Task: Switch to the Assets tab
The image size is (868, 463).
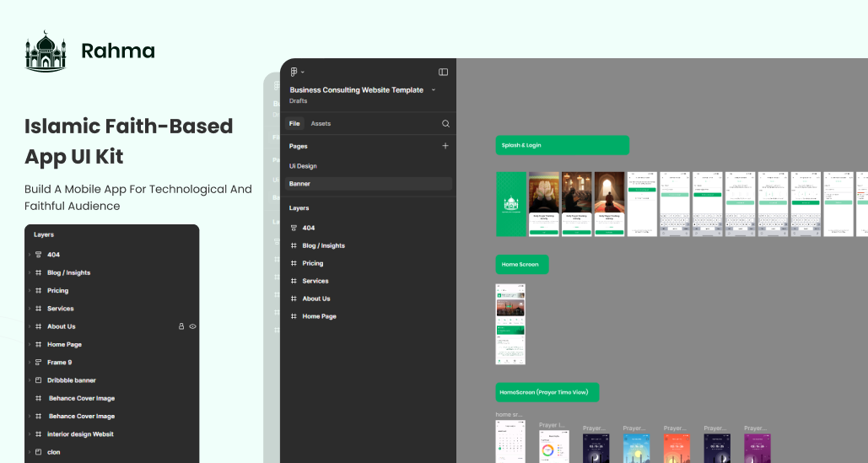Action: point(321,124)
